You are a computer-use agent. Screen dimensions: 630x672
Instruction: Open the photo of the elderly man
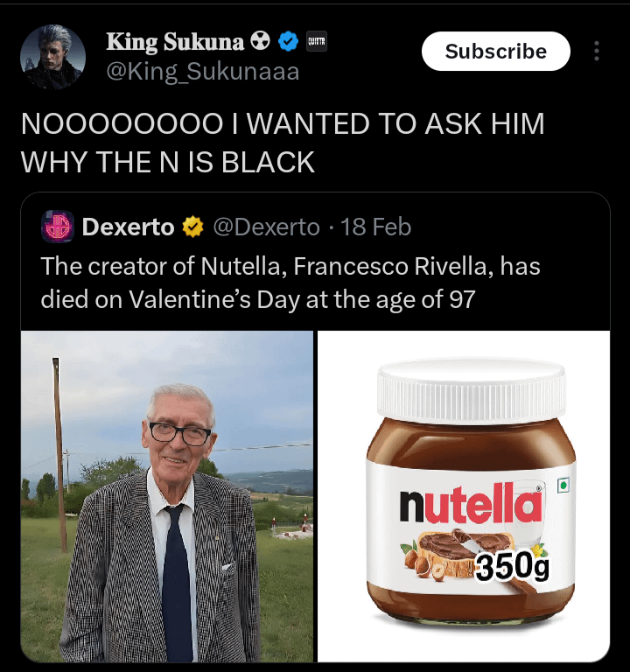click(x=167, y=496)
